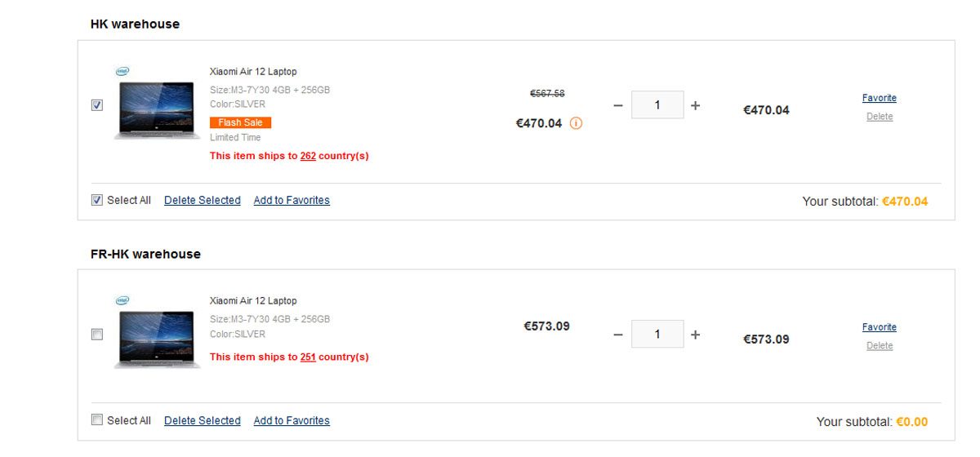
Task: Decrease quantity for HK warehouse laptop
Action: (617, 105)
